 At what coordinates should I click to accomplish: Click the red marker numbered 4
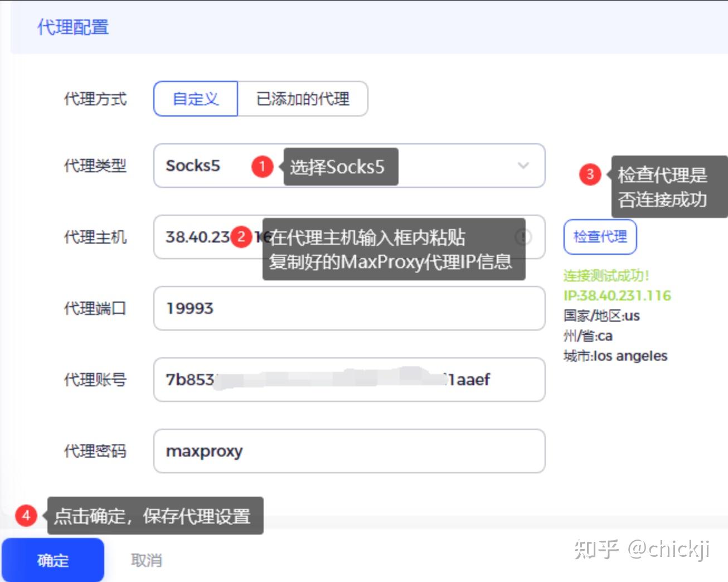25,516
